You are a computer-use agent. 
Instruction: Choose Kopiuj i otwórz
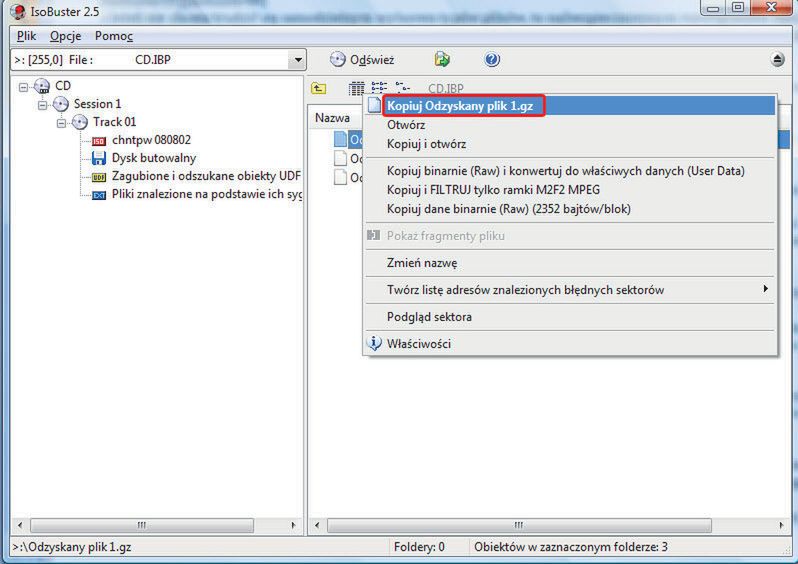click(569, 144)
